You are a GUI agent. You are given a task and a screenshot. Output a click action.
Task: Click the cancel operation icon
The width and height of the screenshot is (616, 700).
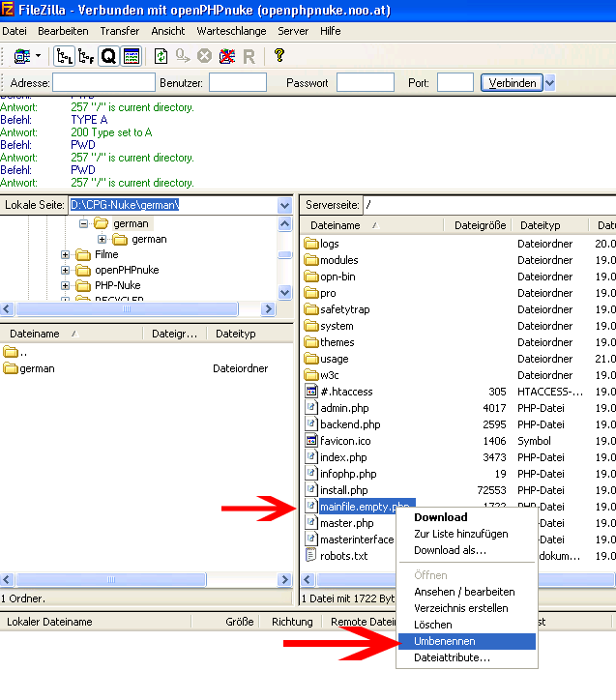pyautogui.click(x=204, y=56)
